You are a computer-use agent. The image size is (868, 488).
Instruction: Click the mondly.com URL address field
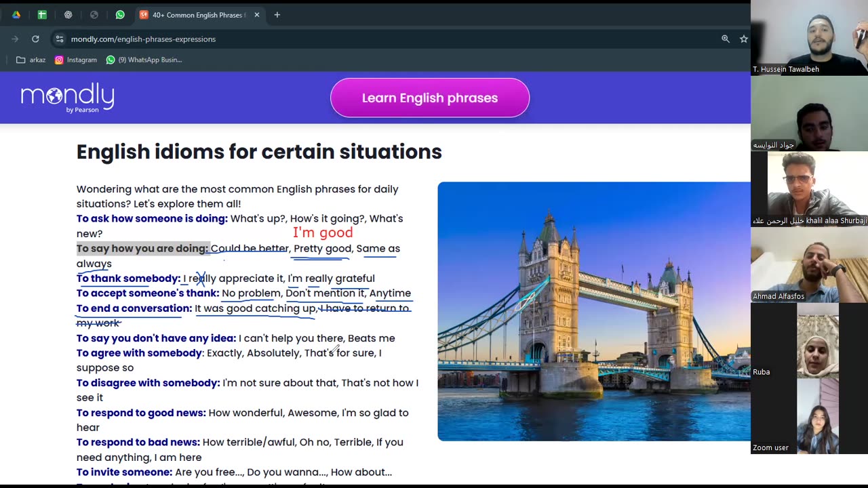143,39
